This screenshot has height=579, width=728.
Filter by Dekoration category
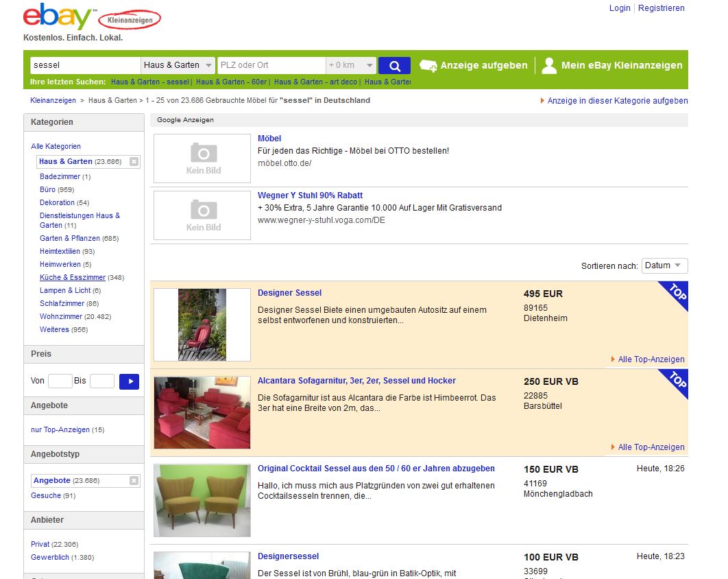[x=57, y=202]
